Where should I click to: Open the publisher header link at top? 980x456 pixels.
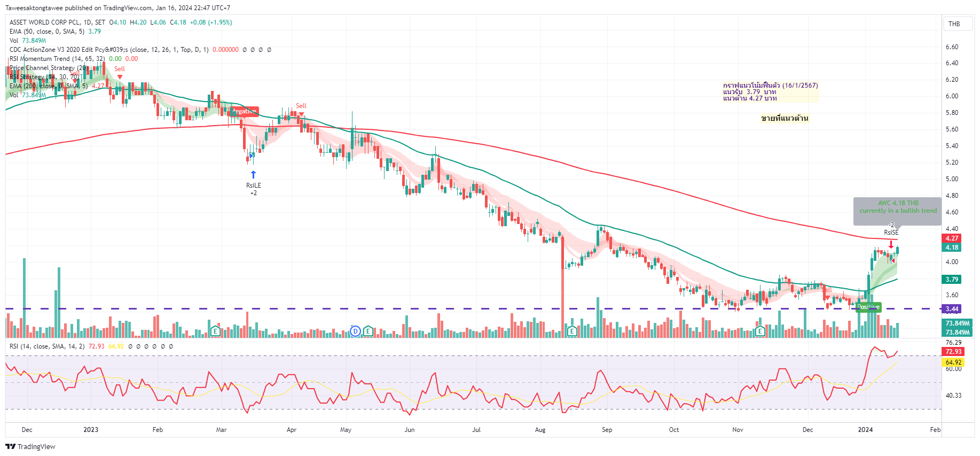(117, 8)
